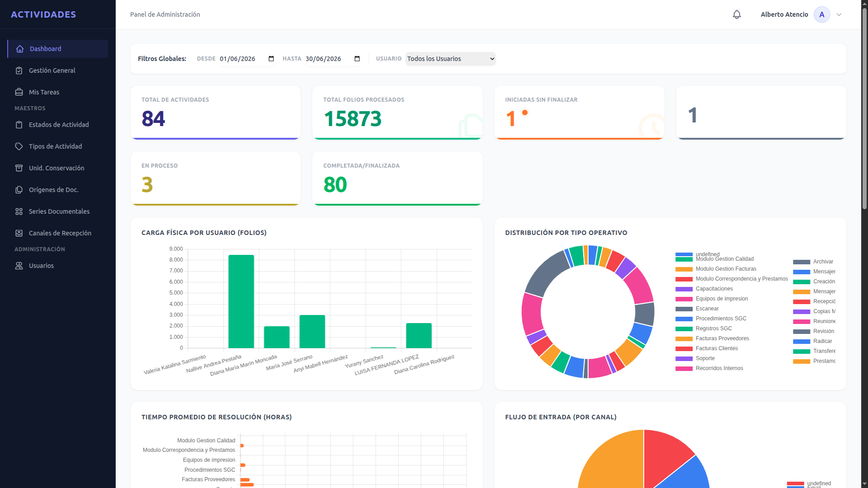Click the Orígenes de Doc. copy icon
The height and width of the screenshot is (488, 868).
(x=19, y=190)
